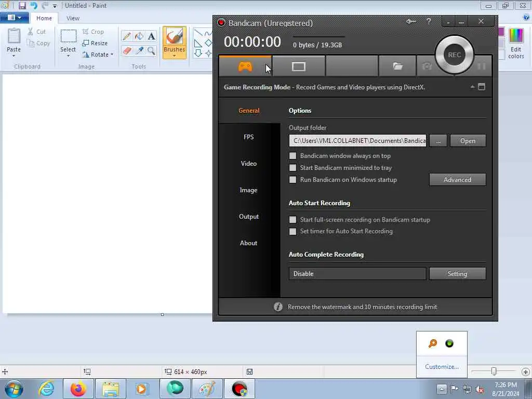Image resolution: width=532 pixels, height=399 pixels.
Task: Select Color picker eyedropper in Paint
Action: pyautogui.click(x=139, y=51)
